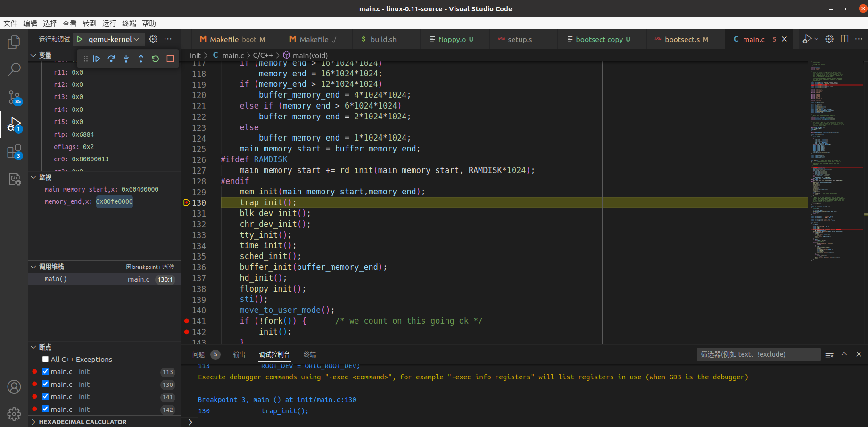Select watch expression memory_end,x
Screen dimensions: 868x427
pos(105,201)
